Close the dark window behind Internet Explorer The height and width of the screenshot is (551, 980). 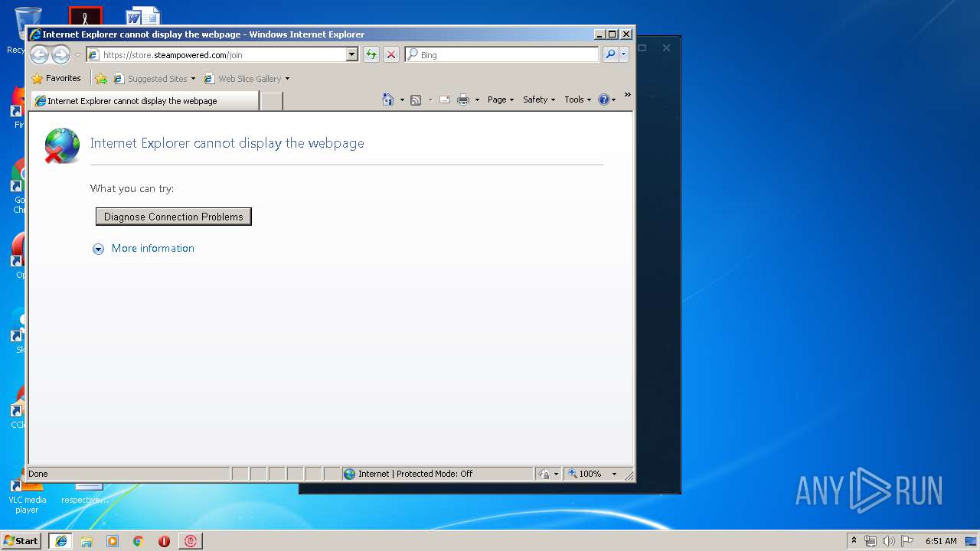[x=666, y=47]
